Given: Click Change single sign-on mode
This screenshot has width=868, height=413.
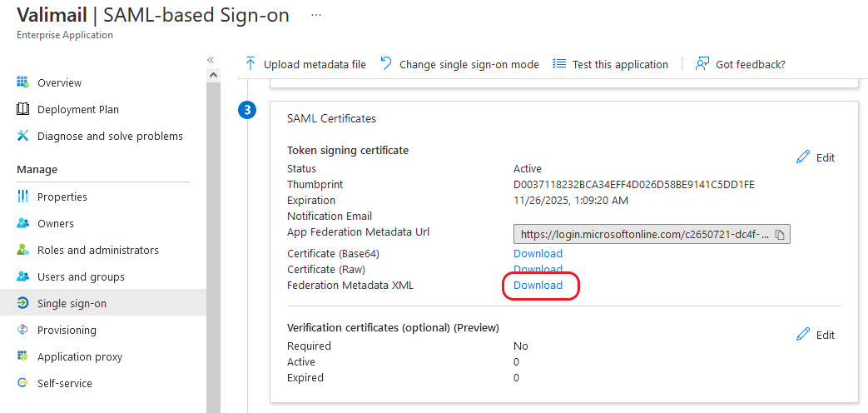Looking at the screenshot, I should [x=469, y=64].
